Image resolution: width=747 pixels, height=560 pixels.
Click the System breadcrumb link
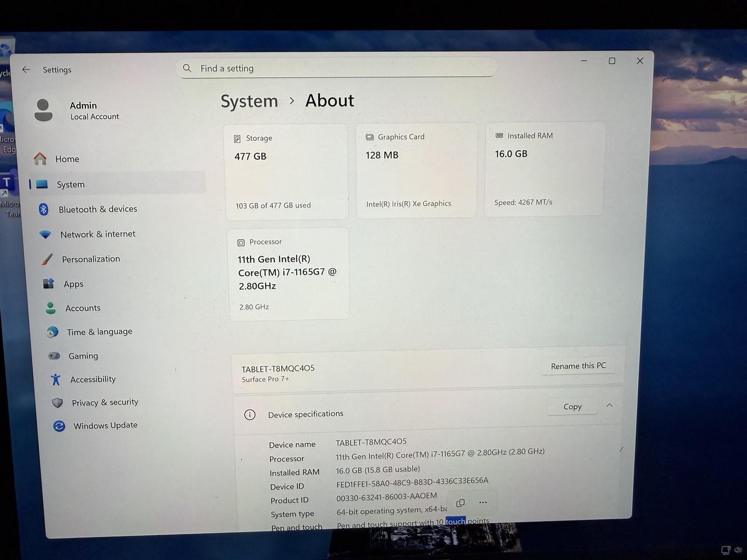pos(250,101)
